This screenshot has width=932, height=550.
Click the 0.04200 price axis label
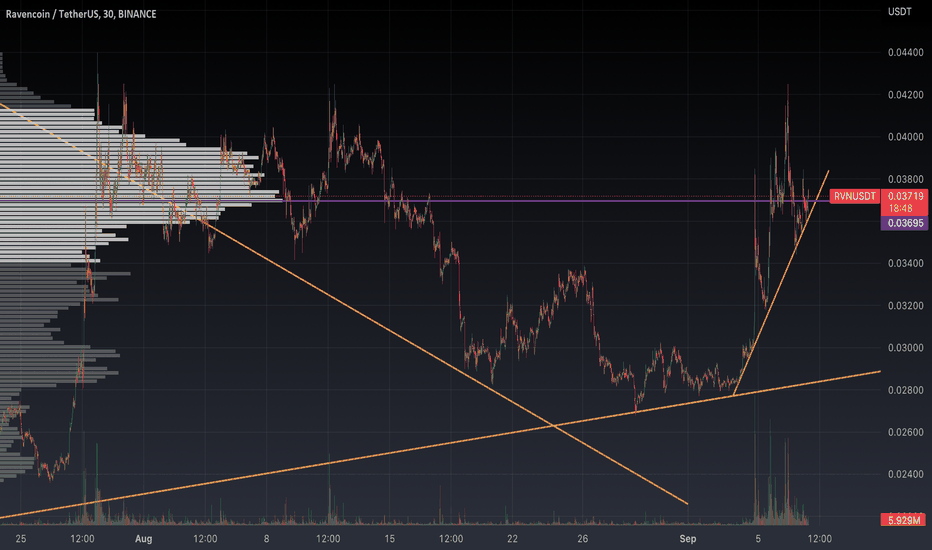(905, 95)
